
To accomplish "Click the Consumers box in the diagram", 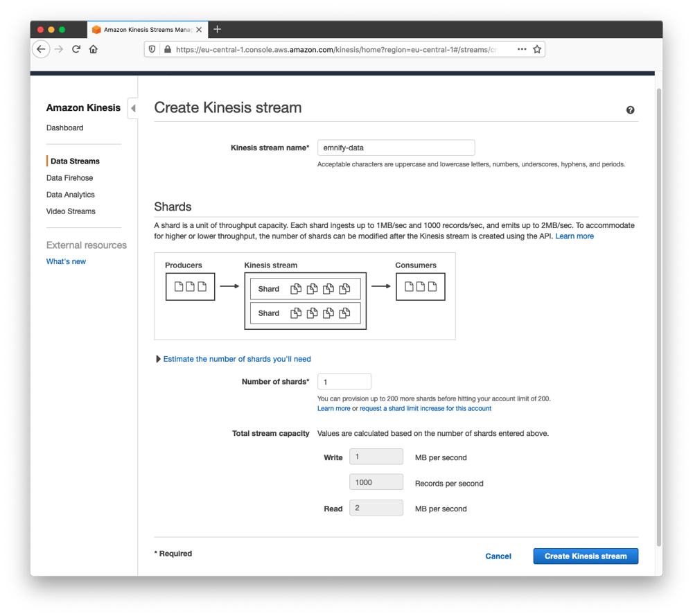I will pyautogui.click(x=421, y=287).
